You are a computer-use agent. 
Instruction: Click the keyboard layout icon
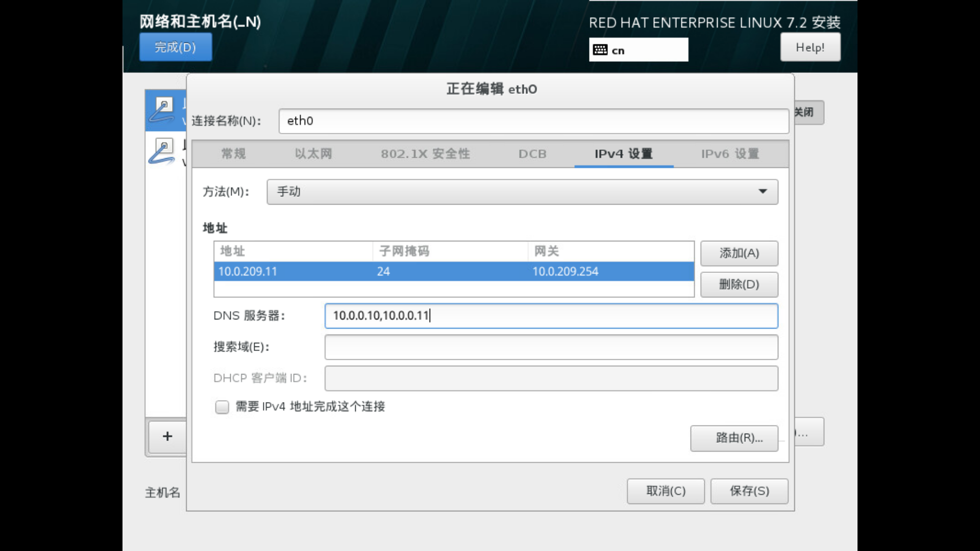tap(600, 50)
